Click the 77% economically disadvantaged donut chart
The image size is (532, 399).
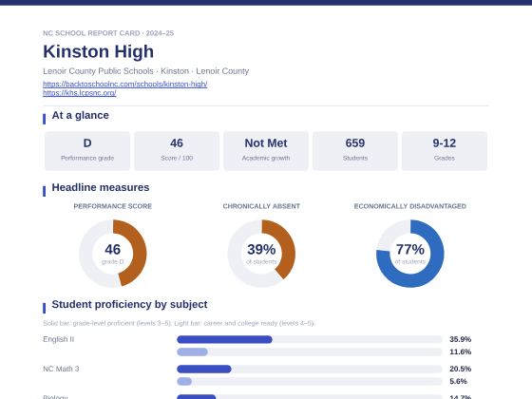tap(410, 254)
